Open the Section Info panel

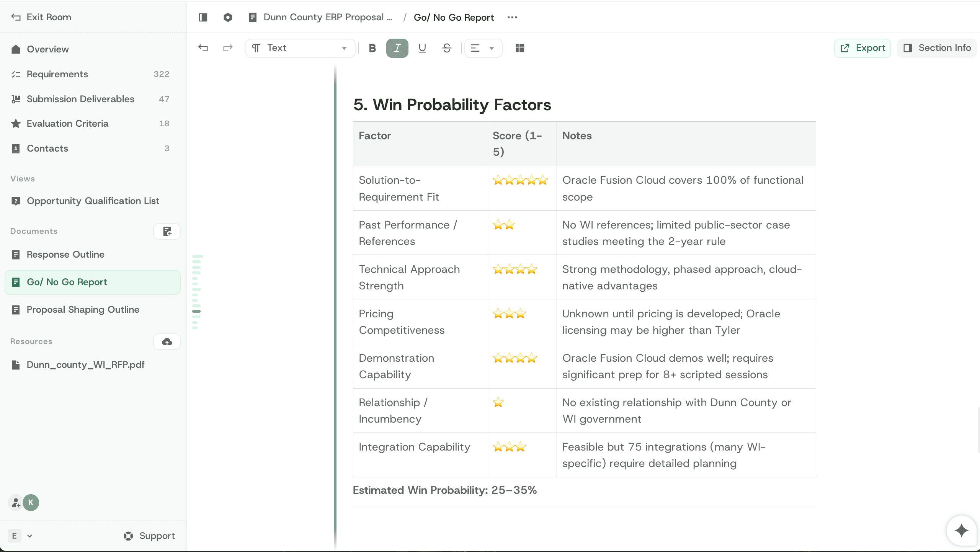coord(937,48)
